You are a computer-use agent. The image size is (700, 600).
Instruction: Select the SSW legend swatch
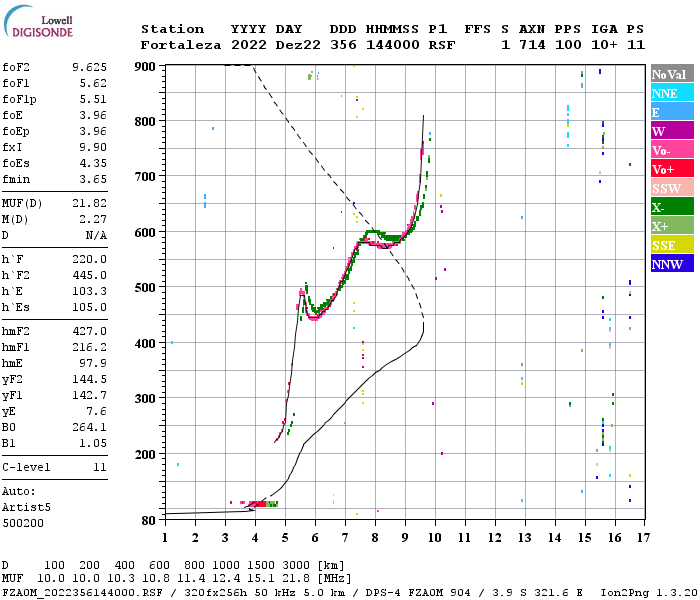click(672, 188)
